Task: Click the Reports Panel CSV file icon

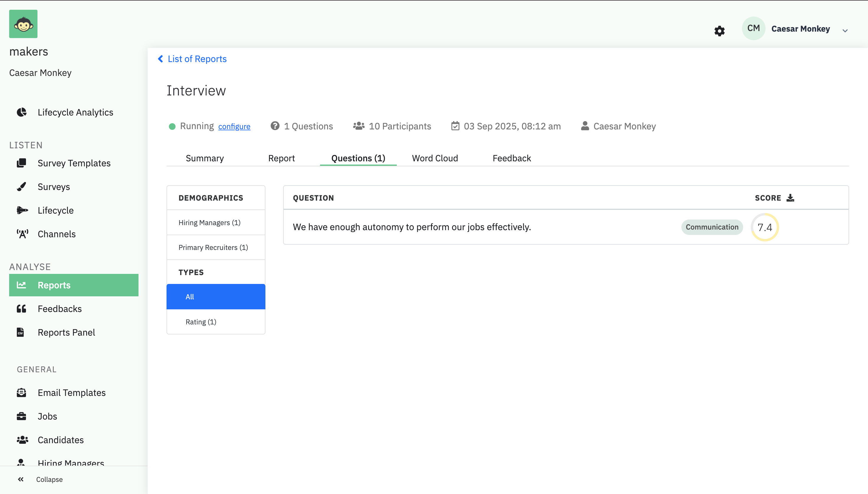Action: click(20, 332)
